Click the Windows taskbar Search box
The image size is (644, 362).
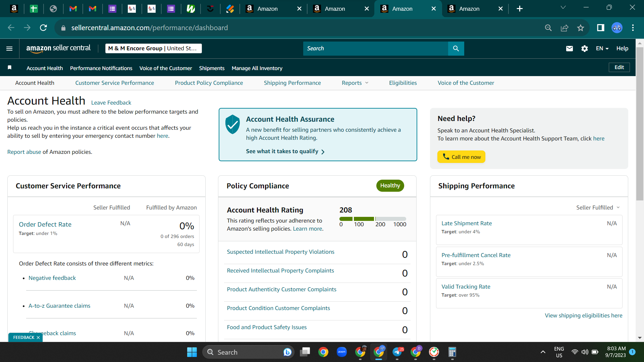coord(248,352)
